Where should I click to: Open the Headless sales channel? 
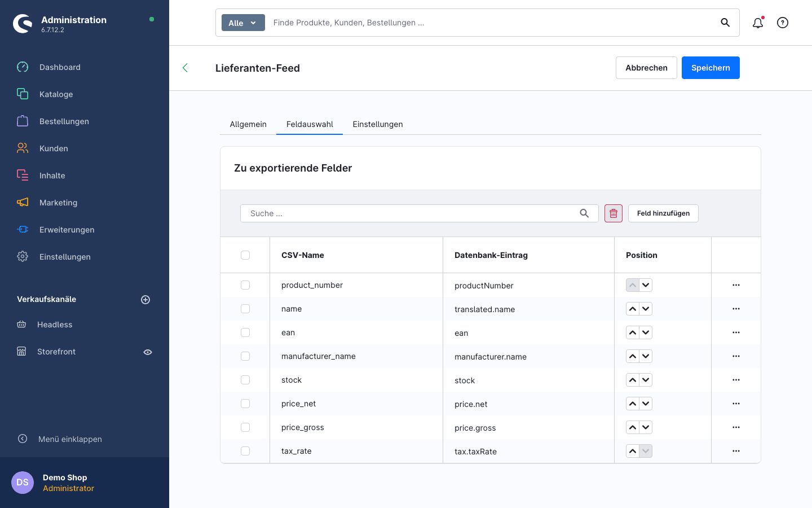coord(55,325)
